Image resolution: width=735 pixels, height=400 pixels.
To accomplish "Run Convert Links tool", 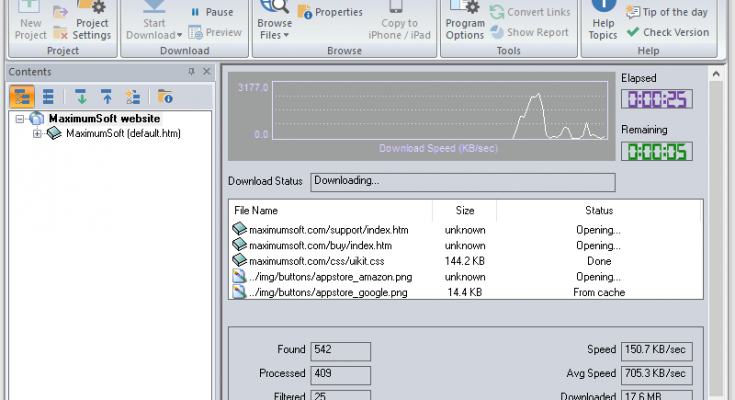I will point(530,12).
